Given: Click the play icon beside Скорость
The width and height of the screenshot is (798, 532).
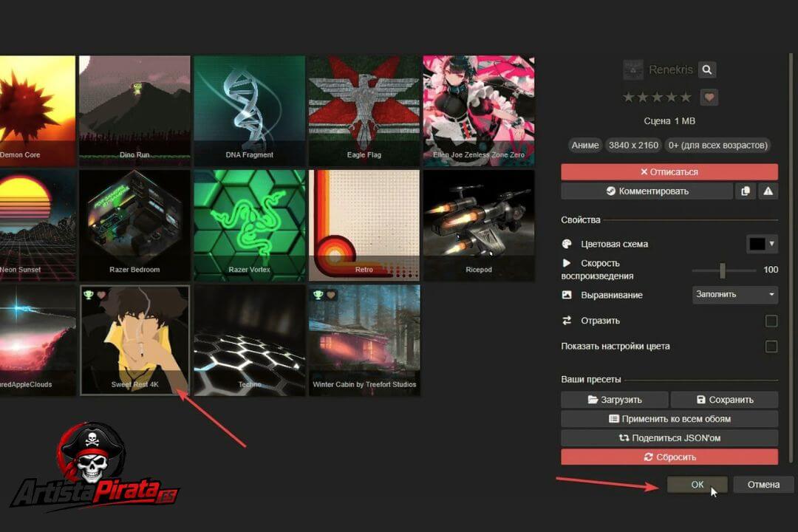Looking at the screenshot, I should 567,263.
